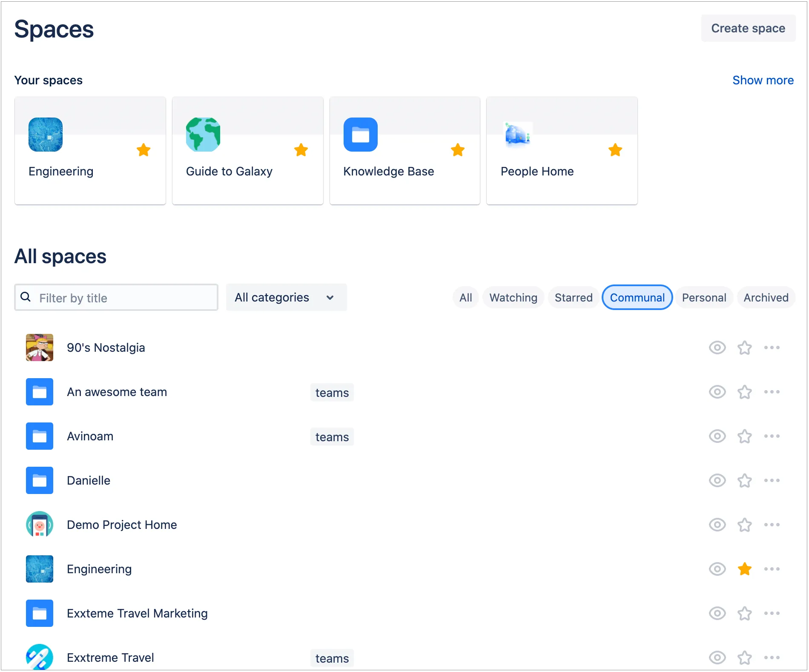The width and height of the screenshot is (809, 672).
Task: Select the All filter tab
Action: point(466,297)
